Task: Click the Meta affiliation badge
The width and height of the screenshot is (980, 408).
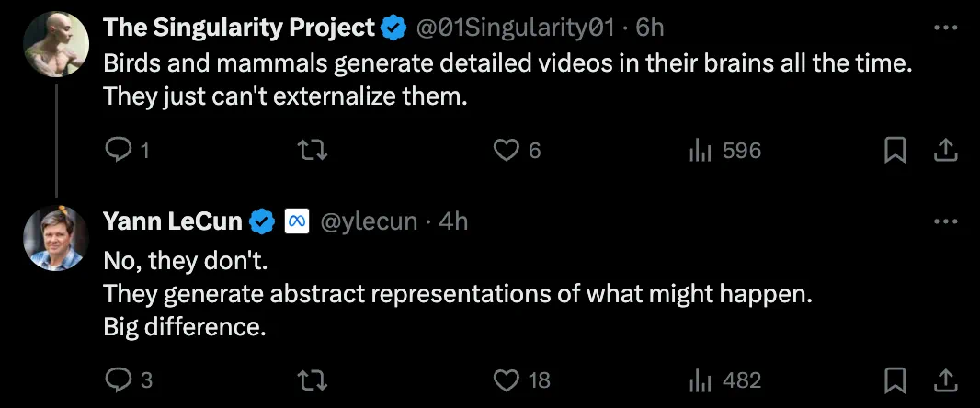Action: pos(296,221)
